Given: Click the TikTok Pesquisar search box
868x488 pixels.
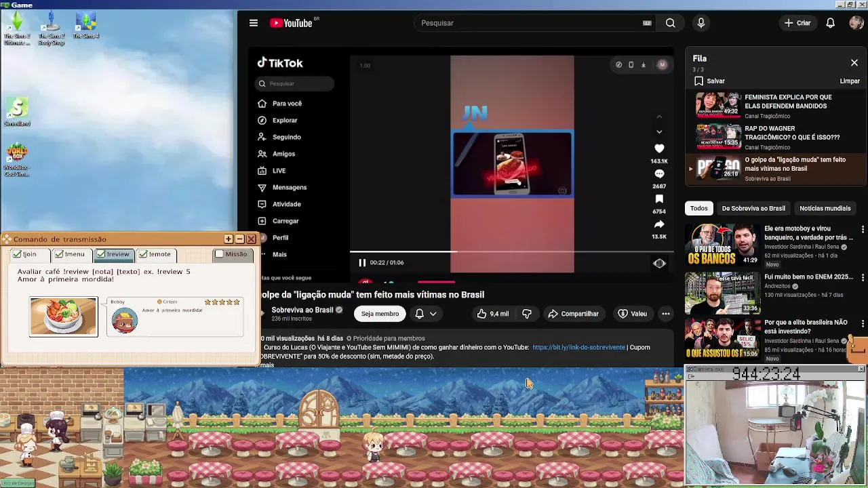Looking at the screenshot, I should point(295,83).
